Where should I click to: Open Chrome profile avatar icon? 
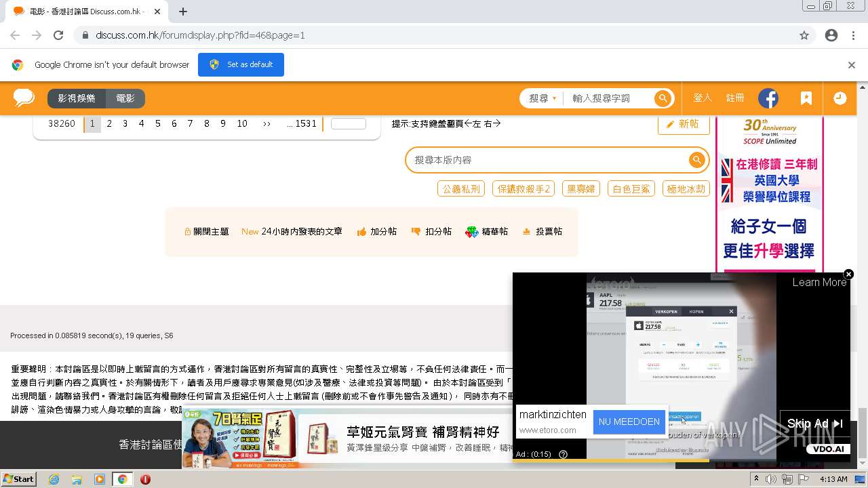pos(831,35)
